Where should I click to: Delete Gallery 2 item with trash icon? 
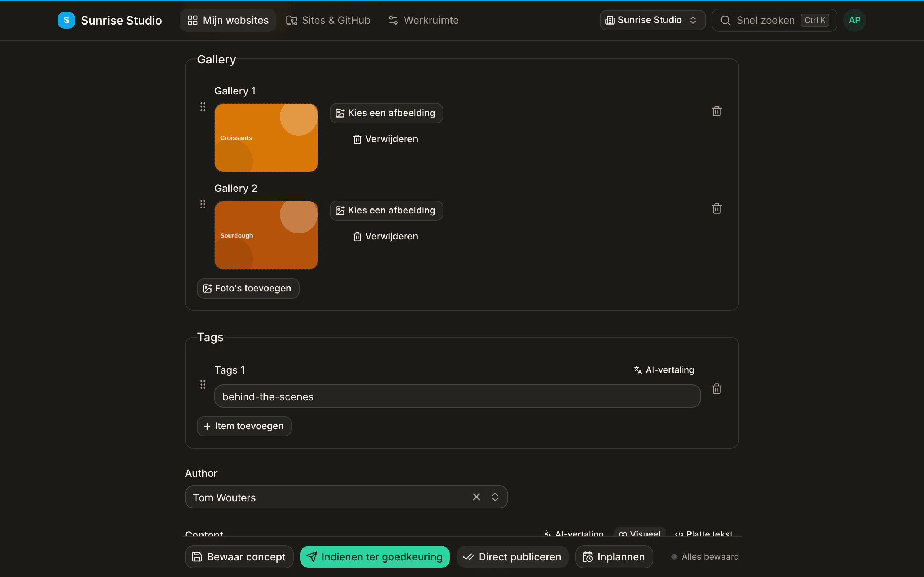717,209
